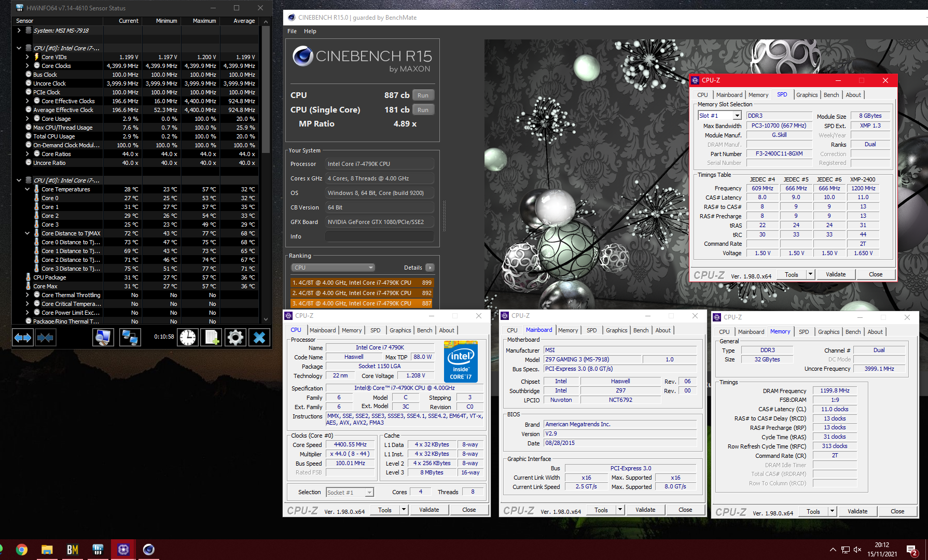928x560 pixels.
Task: Open HWiNFO system summary magnifier icon
Action: pos(103,338)
